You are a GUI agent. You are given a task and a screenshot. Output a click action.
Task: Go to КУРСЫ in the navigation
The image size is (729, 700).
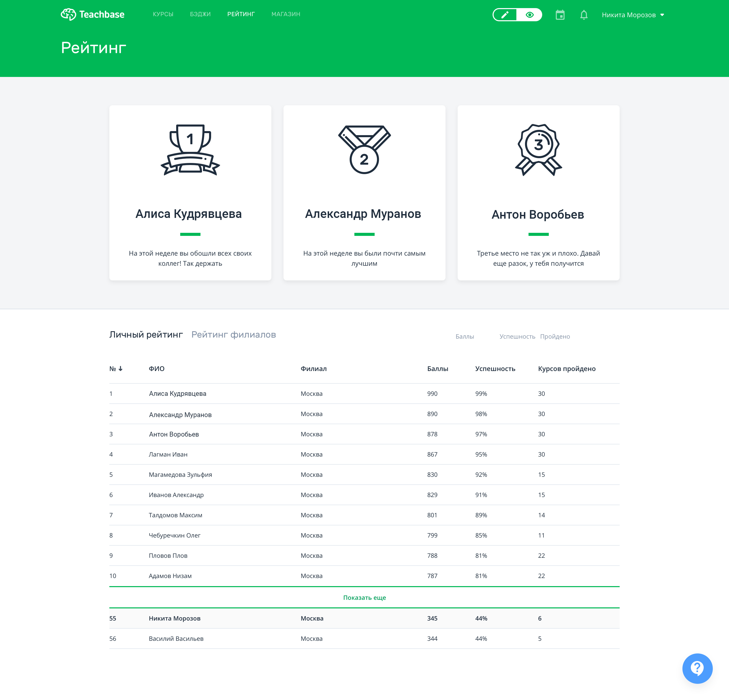[x=163, y=14]
